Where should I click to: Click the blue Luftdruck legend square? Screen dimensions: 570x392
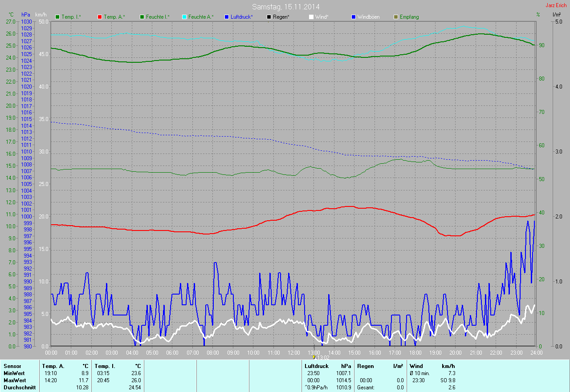click(227, 17)
